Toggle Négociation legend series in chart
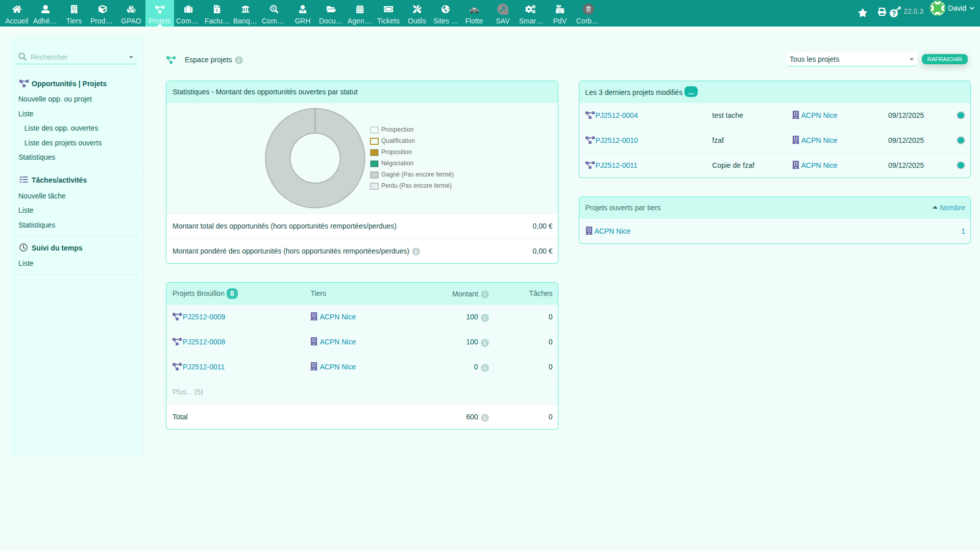Viewport: 980px width, 551px height. pos(397,163)
